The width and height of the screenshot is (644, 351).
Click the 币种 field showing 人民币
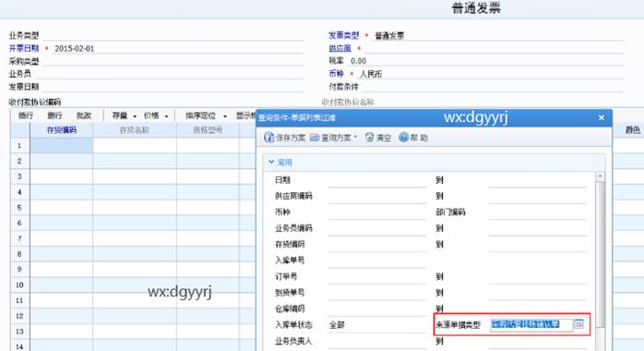point(491,74)
